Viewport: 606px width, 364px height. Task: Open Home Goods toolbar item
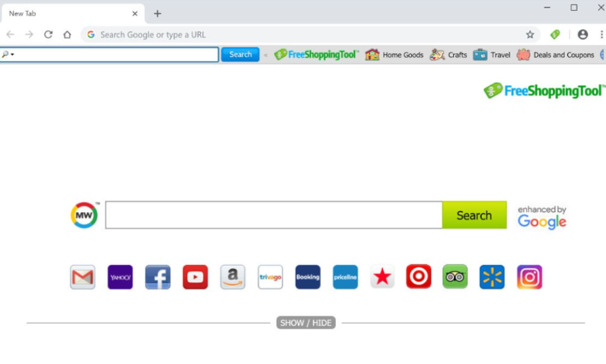pyautogui.click(x=394, y=55)
